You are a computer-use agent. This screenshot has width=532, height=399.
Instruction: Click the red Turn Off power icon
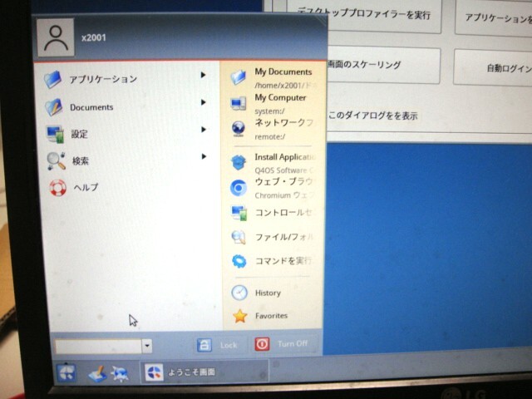262,344
